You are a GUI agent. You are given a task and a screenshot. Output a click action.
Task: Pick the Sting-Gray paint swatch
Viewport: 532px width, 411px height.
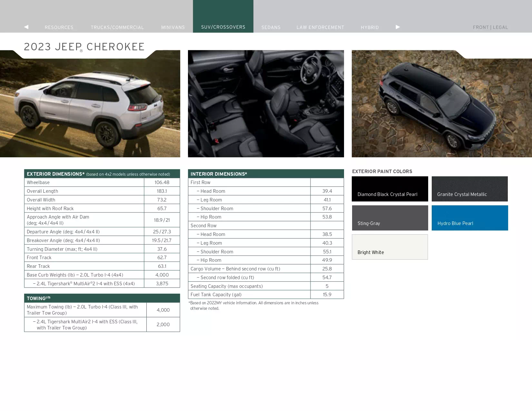pos(390,218)
